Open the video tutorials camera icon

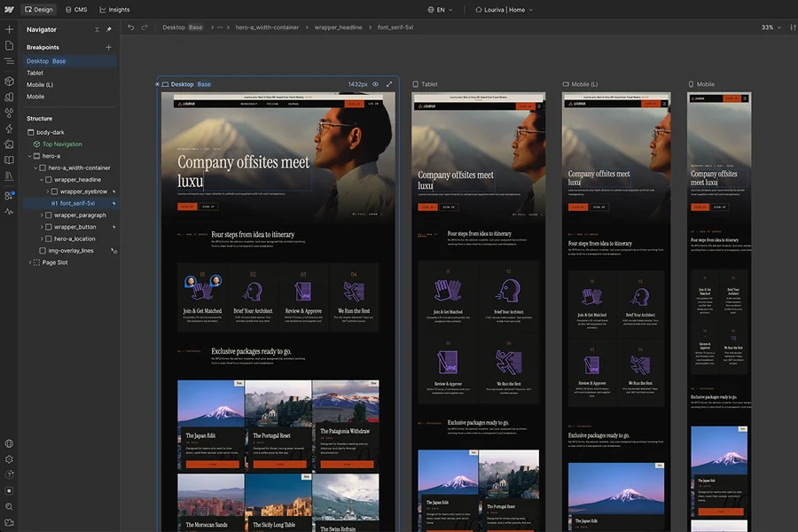[9, 522]
